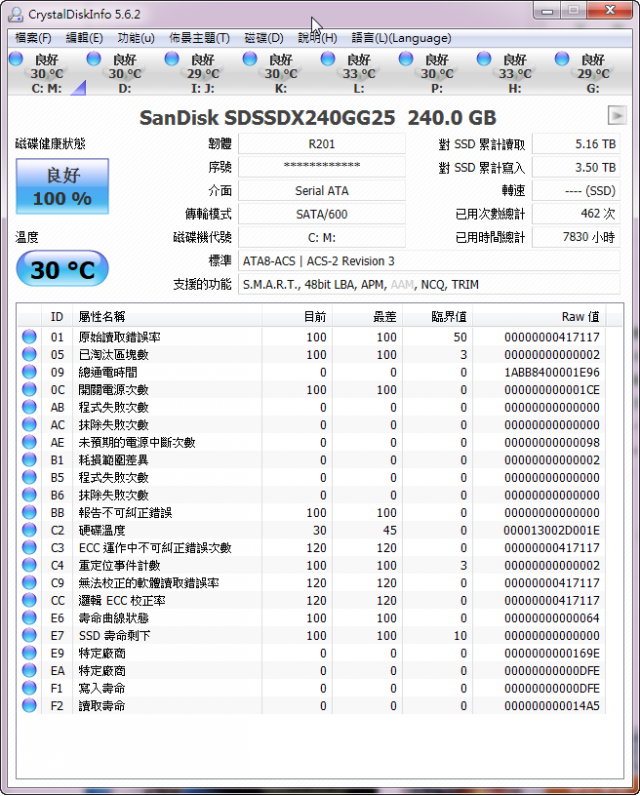Open the 功能(u) menu
This screenshot has width=640, height=796.
pos(136,38)
